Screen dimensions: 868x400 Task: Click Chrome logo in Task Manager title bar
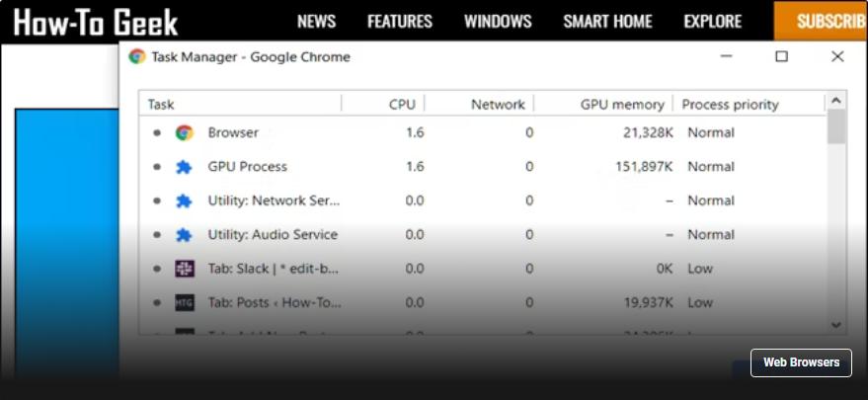click(x=136, y=56)
